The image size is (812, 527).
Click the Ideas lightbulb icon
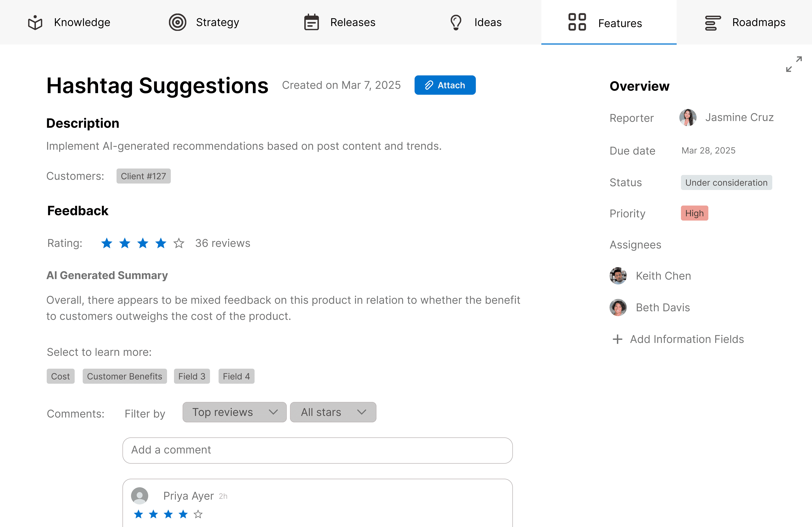point(456,23)
